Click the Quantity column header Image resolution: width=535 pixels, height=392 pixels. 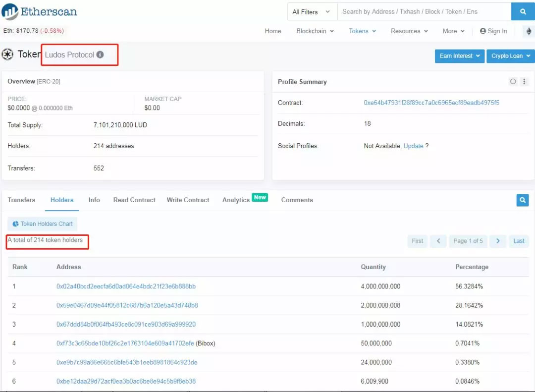pos(374,267)
